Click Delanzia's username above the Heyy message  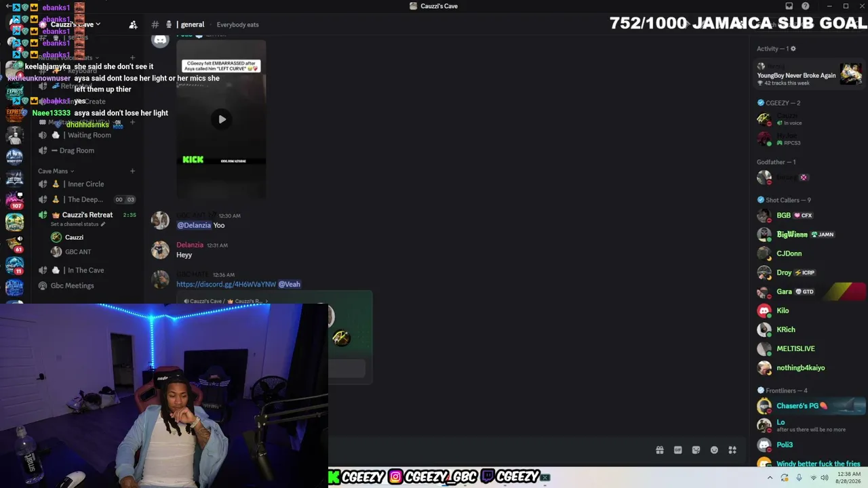tap(190, 245)
